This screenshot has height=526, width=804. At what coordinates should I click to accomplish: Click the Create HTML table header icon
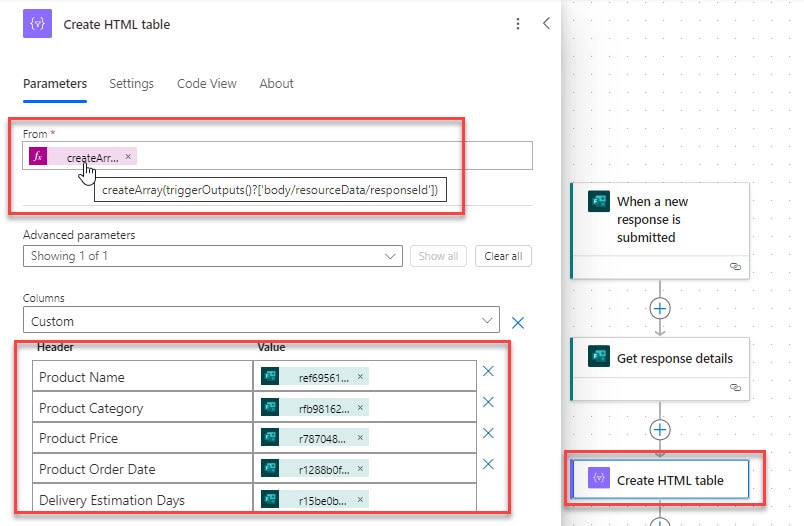[37, 24]
